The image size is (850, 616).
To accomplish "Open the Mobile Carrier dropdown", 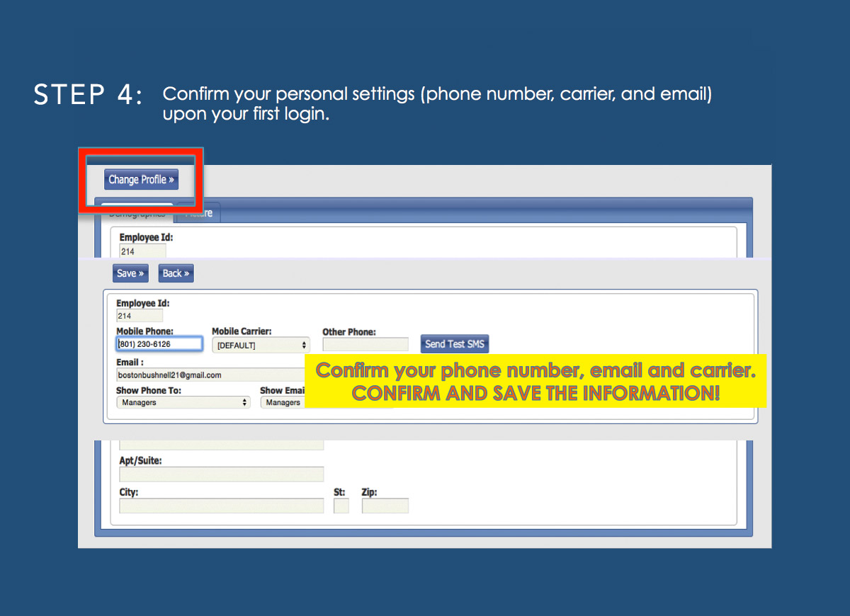I will click(x=261, y=345).
